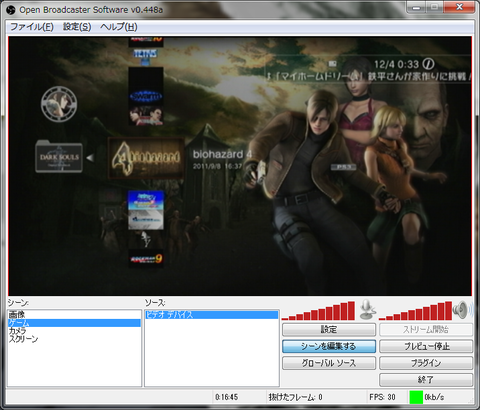Click the 抜けたフレーム: 0 status text
The height and width of the screenshot is (410, 480).
tap(296, 397)
